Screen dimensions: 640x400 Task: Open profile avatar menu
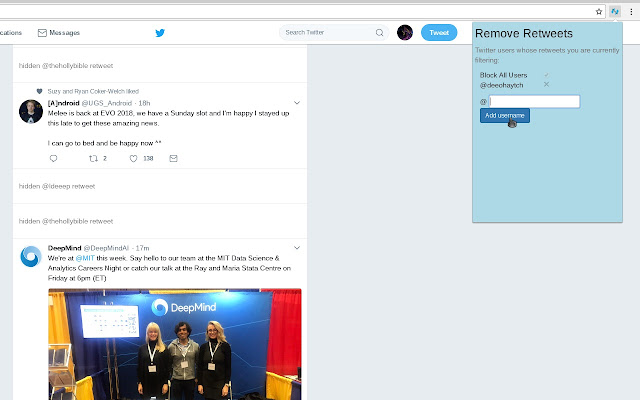pyautogui.click(x=405, y=32)
